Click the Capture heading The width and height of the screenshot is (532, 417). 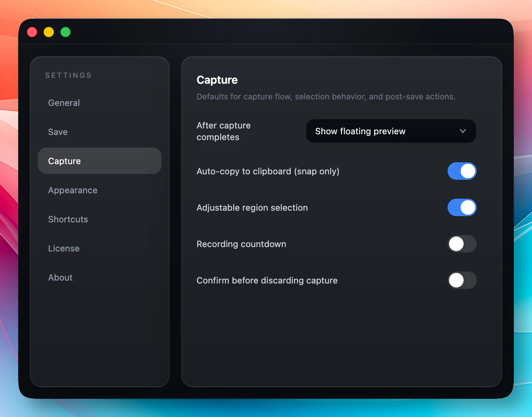(217, 80)
